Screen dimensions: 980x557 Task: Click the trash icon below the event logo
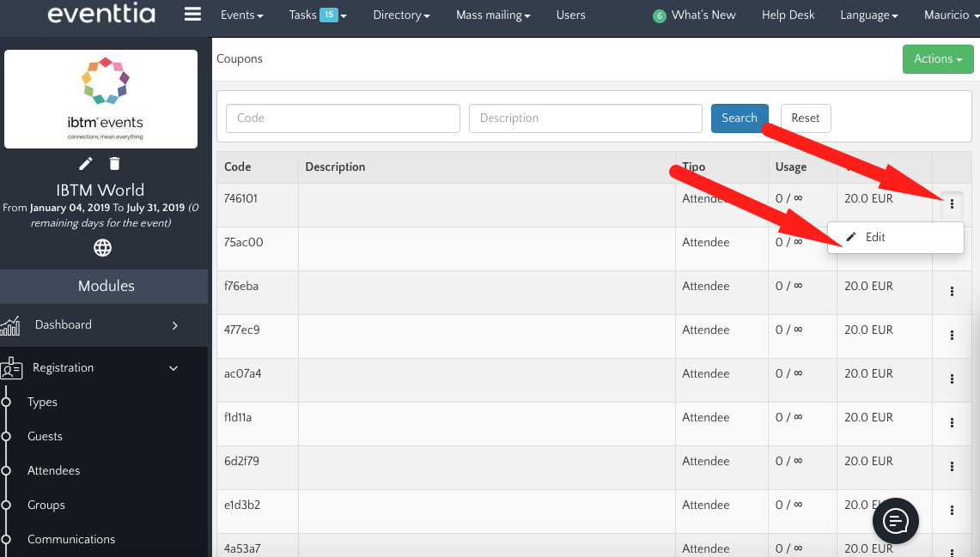pos(115,162)
